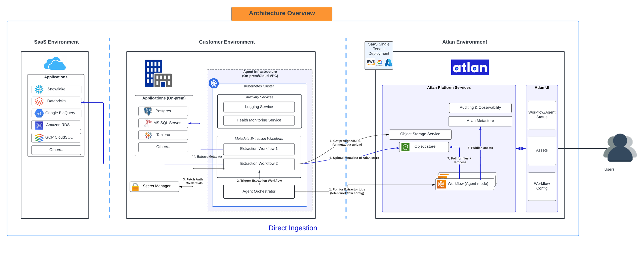
Task: Click the Secret Manager padlock icon
Action: point(135,186)
